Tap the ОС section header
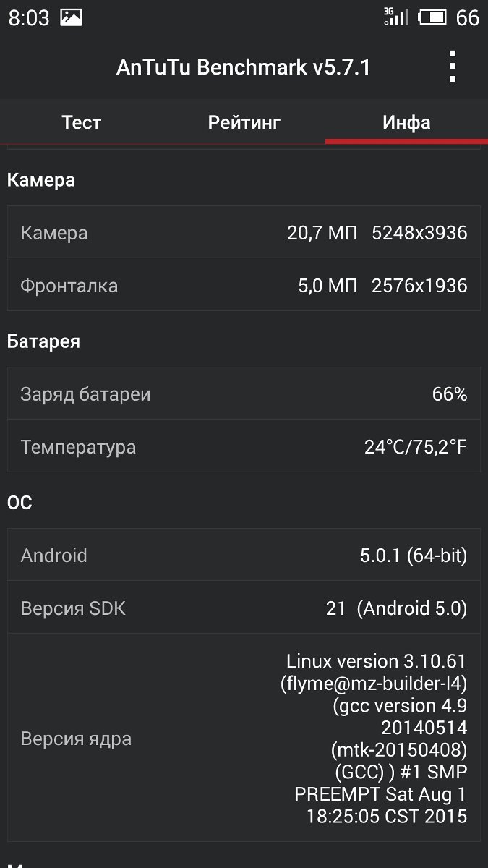Image resolution: width=488 pixels, height=868 pixels. coord(20,503)
